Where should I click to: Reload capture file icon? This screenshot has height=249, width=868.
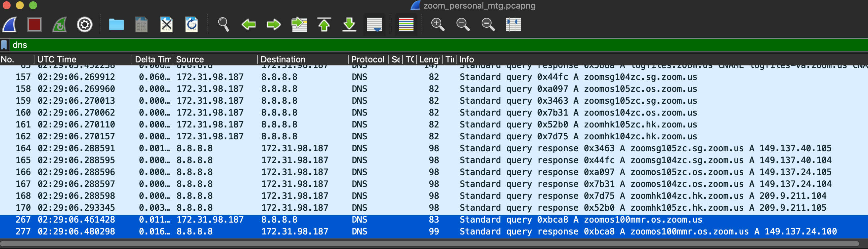[192, 24]
